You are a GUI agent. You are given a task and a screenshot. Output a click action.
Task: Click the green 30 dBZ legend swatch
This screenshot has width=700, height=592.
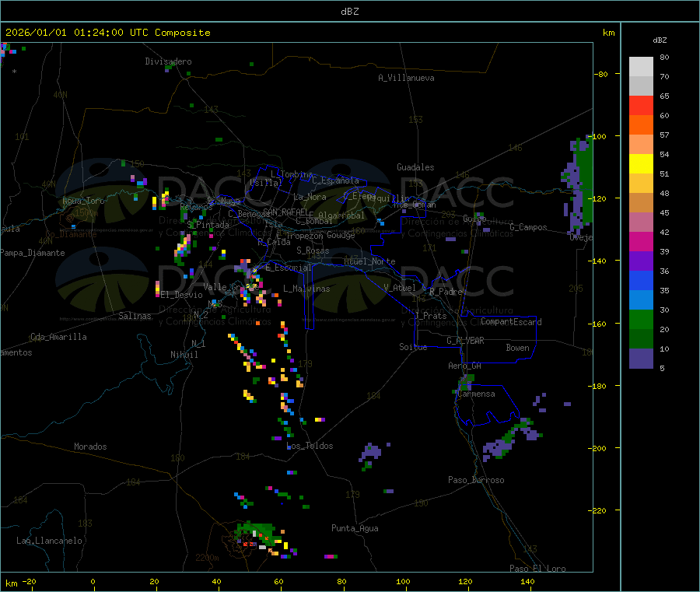tap(641, 319)
